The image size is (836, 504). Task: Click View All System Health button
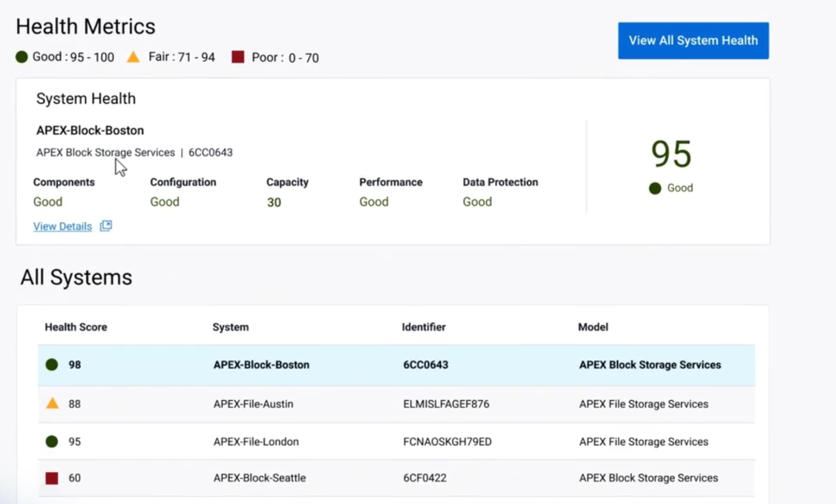(x=693, y=40)
